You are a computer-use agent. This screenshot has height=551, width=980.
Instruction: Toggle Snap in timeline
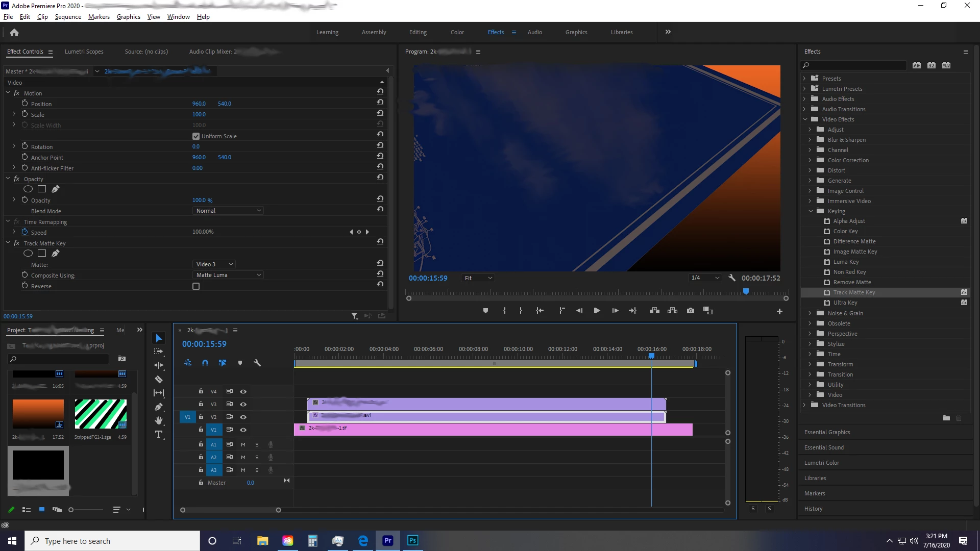(x=205, y=363)
